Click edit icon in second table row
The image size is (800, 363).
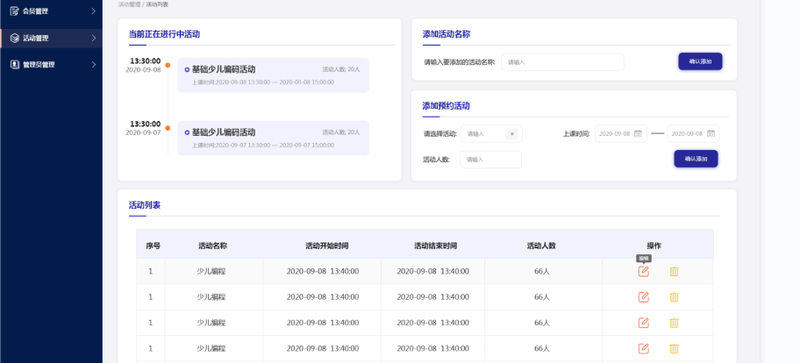[x=643, y=297]
